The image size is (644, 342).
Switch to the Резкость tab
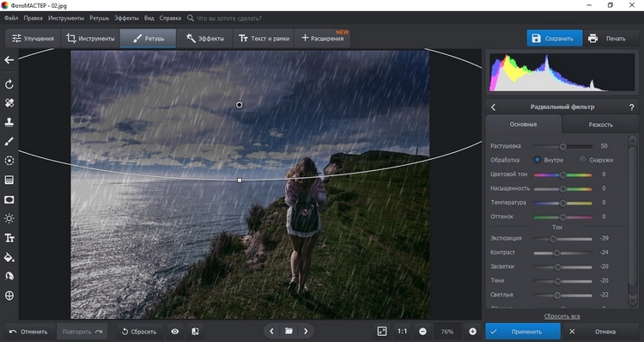click(600, 125)
